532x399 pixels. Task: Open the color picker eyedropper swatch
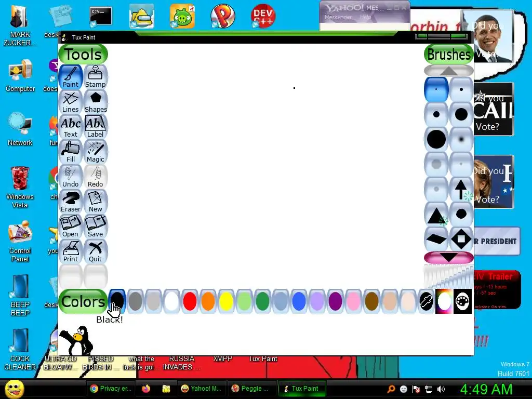pos(426,301)
